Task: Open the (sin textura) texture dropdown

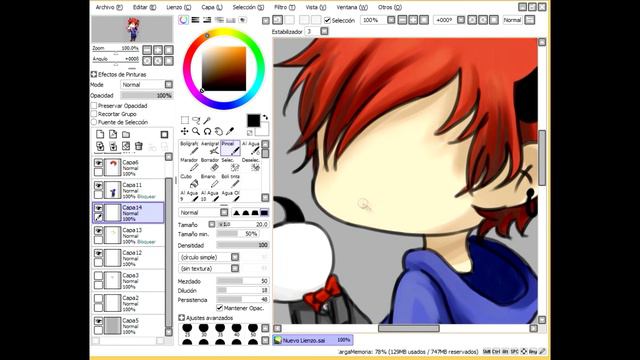Action: [x=235, y=268]
